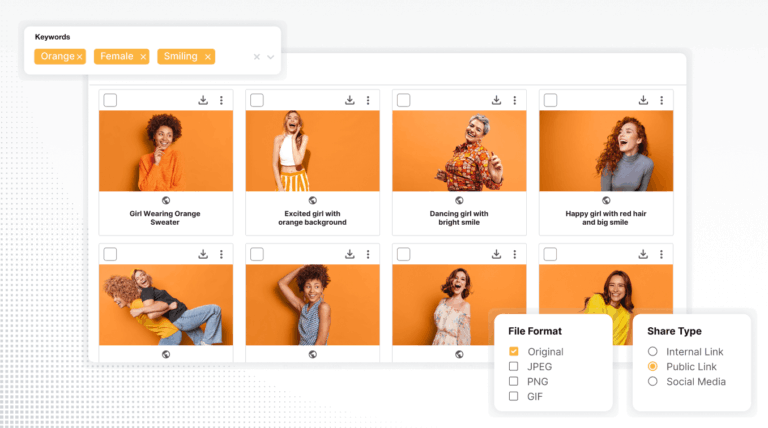Remove the Female keyword tag

(x=143, y=57)
